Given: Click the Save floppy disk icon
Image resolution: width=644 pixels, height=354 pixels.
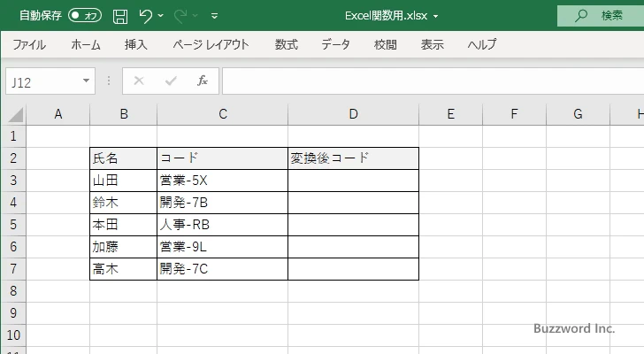Looking at the screenshot, I should (120, 16).
